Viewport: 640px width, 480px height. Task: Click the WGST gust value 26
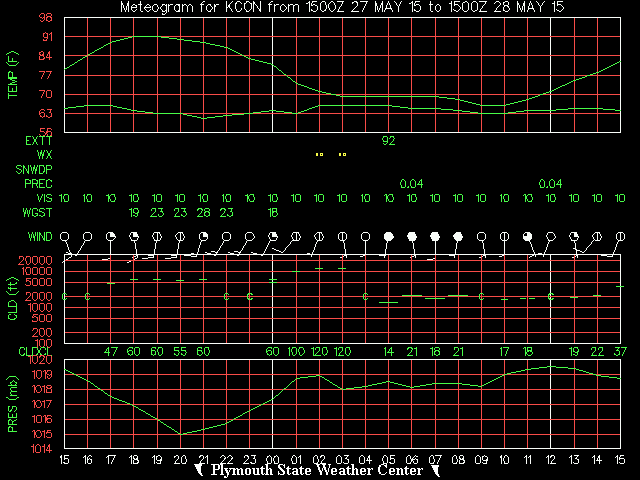pyautogui.click(x=203, y=212)
